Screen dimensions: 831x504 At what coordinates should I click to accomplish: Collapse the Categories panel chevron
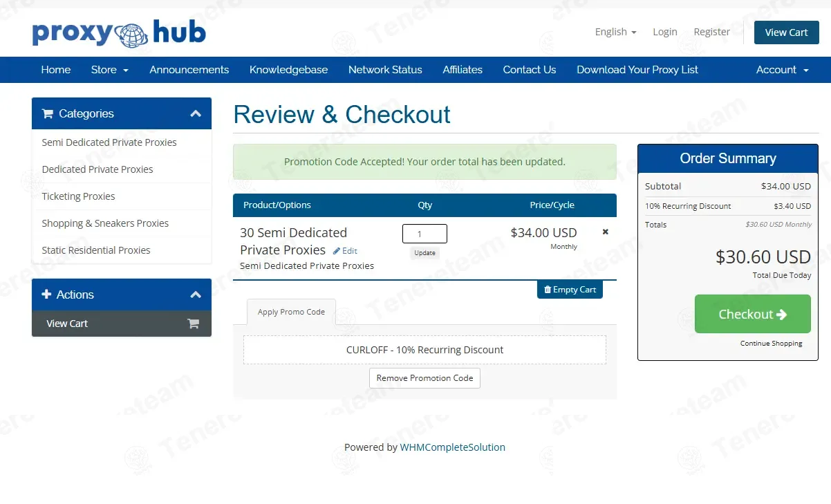point(196,113)
